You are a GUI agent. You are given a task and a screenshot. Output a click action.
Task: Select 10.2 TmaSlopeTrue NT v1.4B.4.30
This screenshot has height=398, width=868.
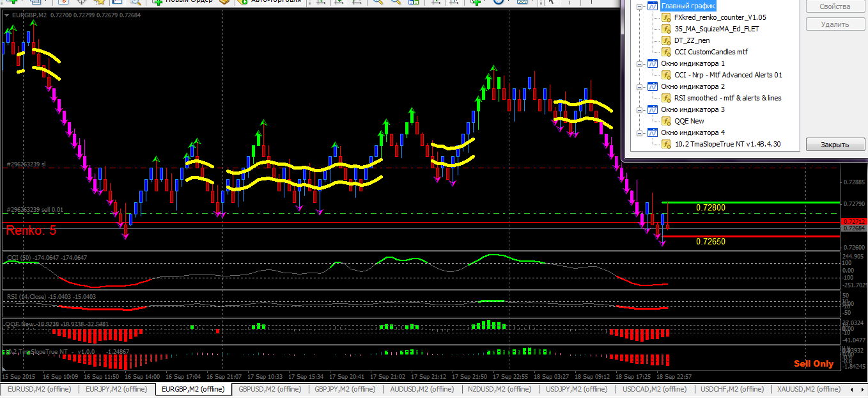click(x=727, y=144)
